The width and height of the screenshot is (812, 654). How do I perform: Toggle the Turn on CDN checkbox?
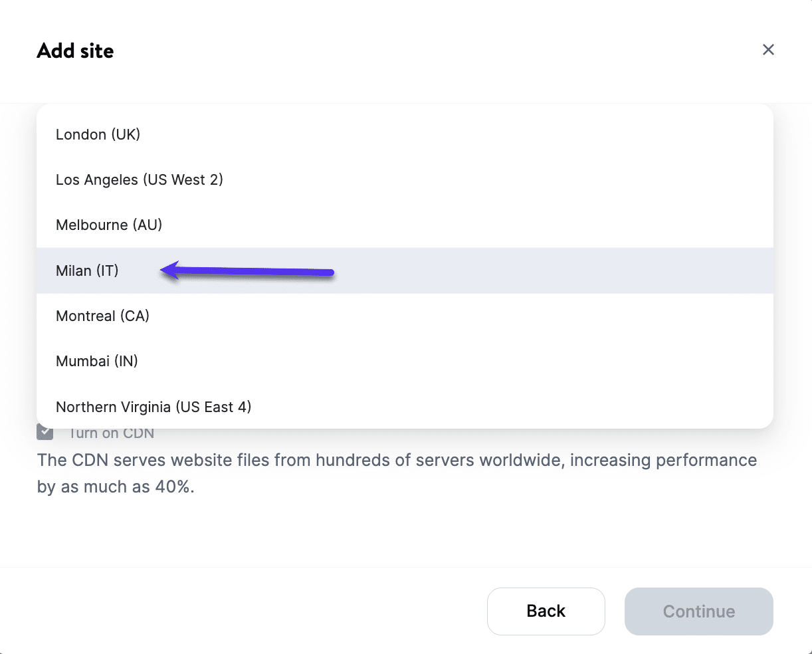click(x=45, y=433)
